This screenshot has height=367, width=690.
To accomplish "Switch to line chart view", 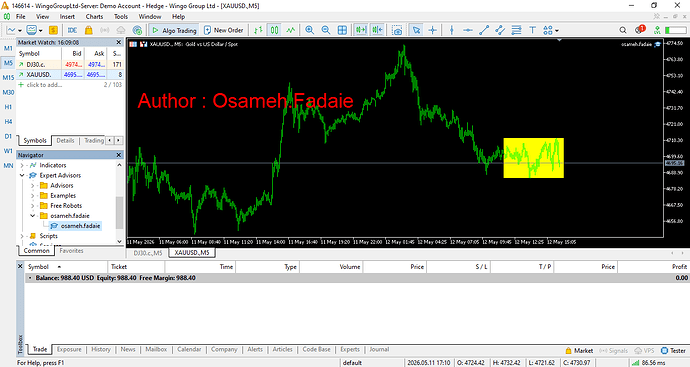I will (x=290, y=30).
